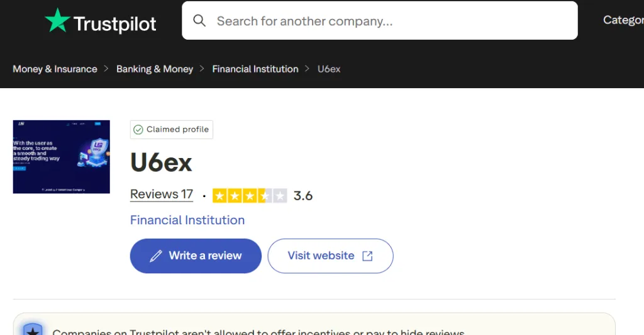Open the Reviews 17 link
This screenshot has width=644, height=335.
coord(162,195)
